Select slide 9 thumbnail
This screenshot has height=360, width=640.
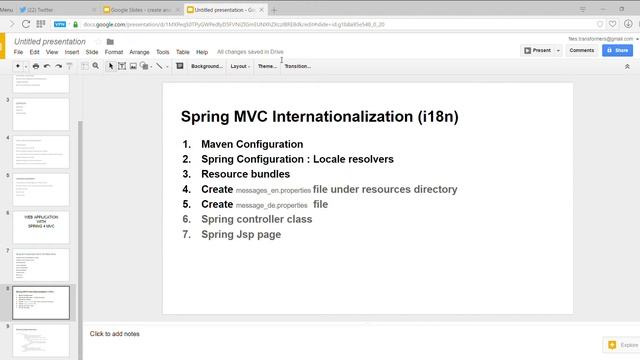41,340
